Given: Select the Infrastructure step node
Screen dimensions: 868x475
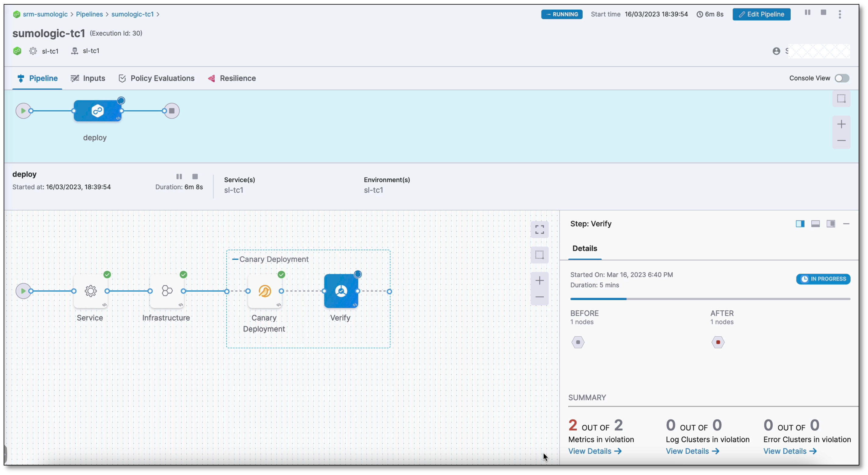Looking at the screenshot, I should (x=167, y=291).
